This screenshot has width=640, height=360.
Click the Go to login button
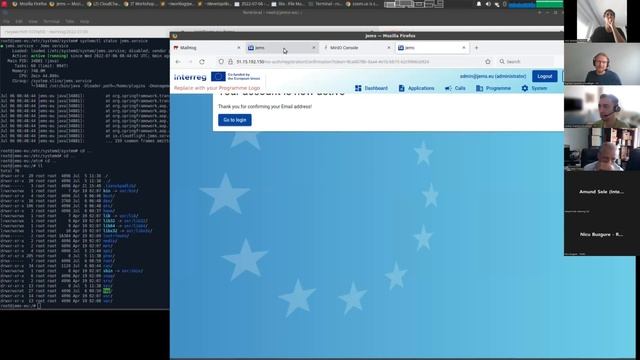(x=235, y=120)
